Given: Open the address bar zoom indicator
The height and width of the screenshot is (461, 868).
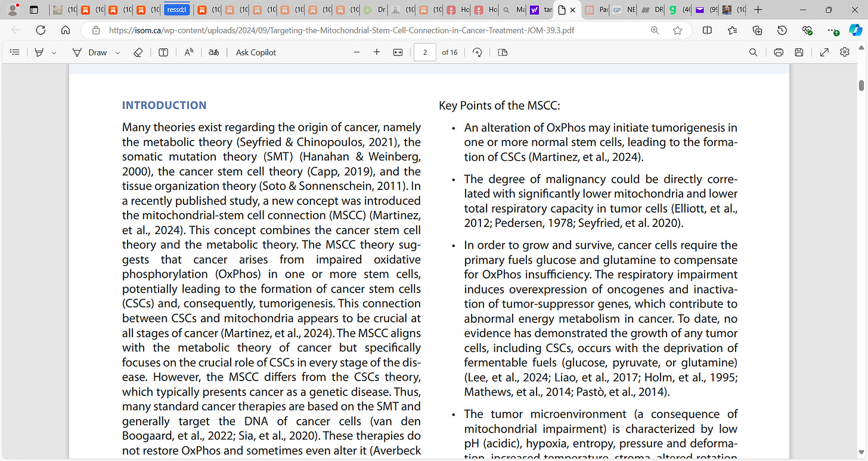Looking at the screenshot, I should tap(655, 30).
